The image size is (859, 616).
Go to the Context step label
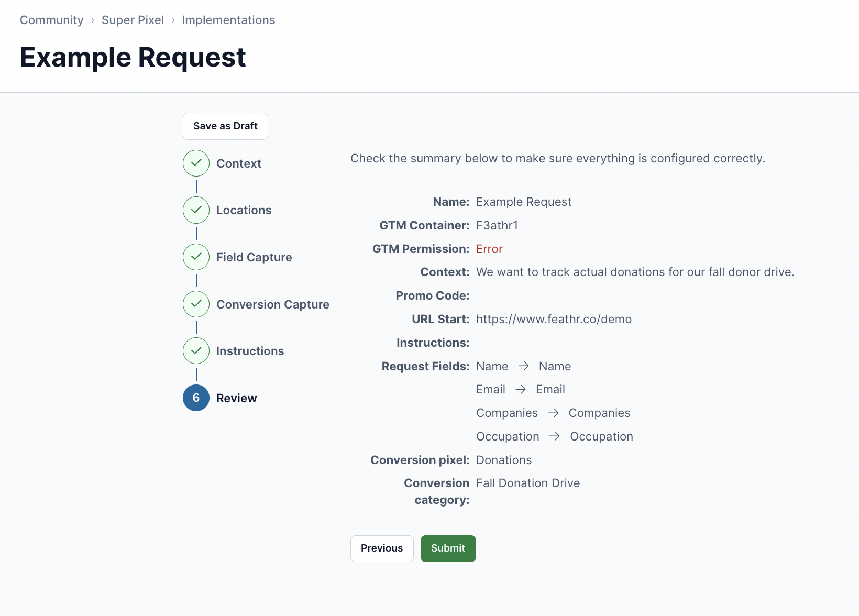pos(239,163)
